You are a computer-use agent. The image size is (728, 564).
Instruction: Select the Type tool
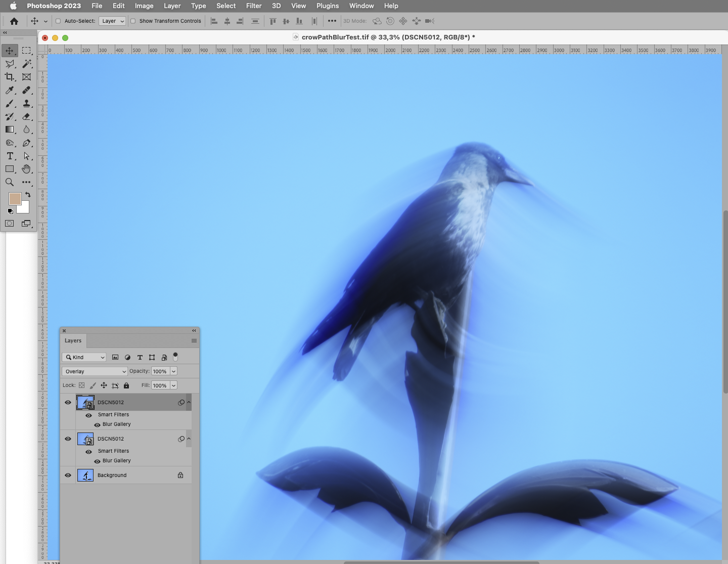coord(10,157)
